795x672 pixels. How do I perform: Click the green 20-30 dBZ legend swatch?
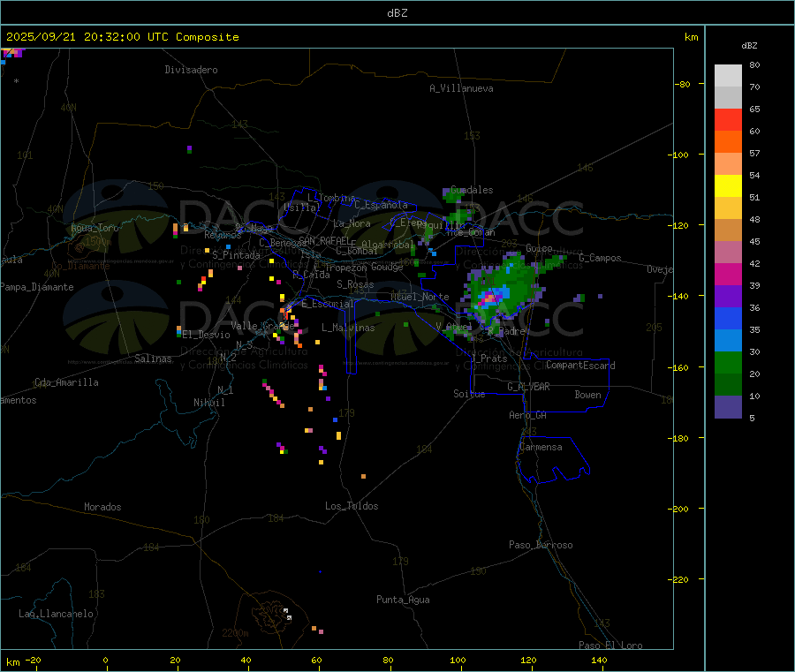coord(728,362)
